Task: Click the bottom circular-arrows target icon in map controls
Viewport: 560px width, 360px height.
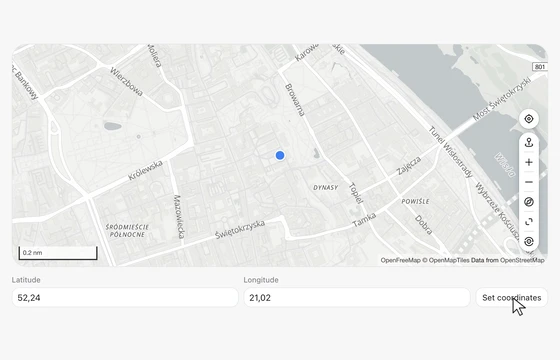Action: coord(529,241)
